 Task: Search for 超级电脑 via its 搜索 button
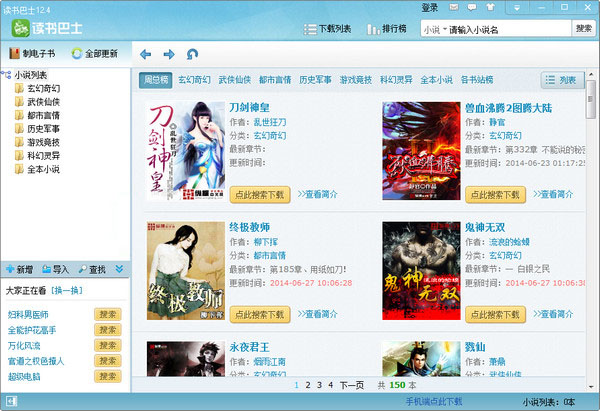point(108,377)
